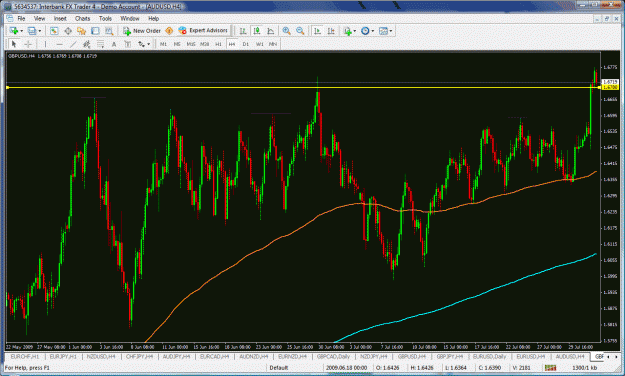Select the equidistant channel tool
This screenshot has width=625, height=376.
coord(86,44)
